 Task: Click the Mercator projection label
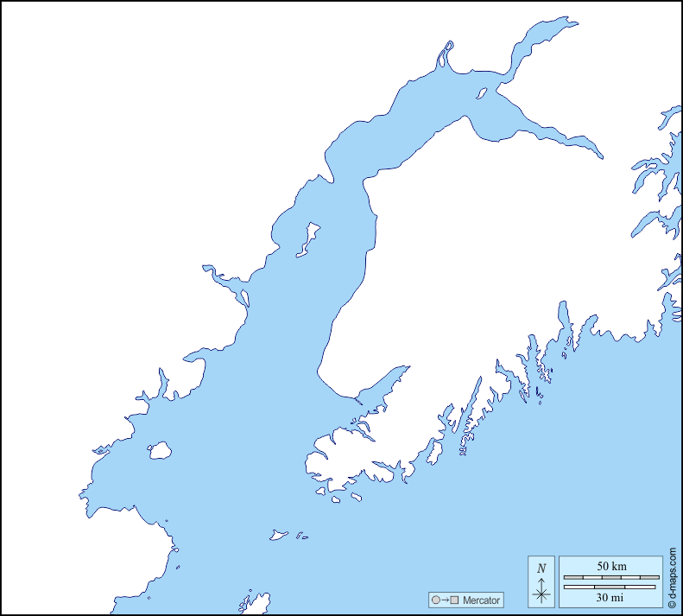[481, 600]
